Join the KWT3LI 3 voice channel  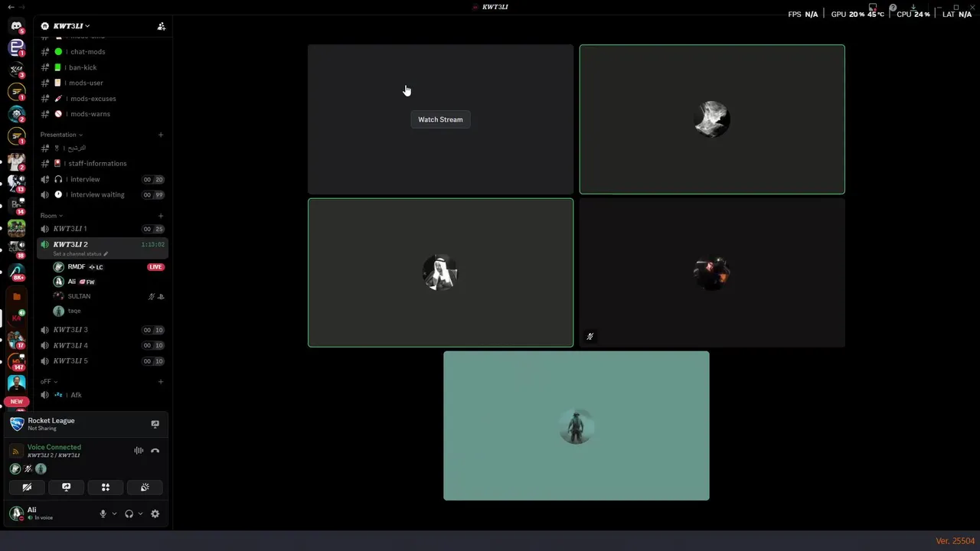103,330
